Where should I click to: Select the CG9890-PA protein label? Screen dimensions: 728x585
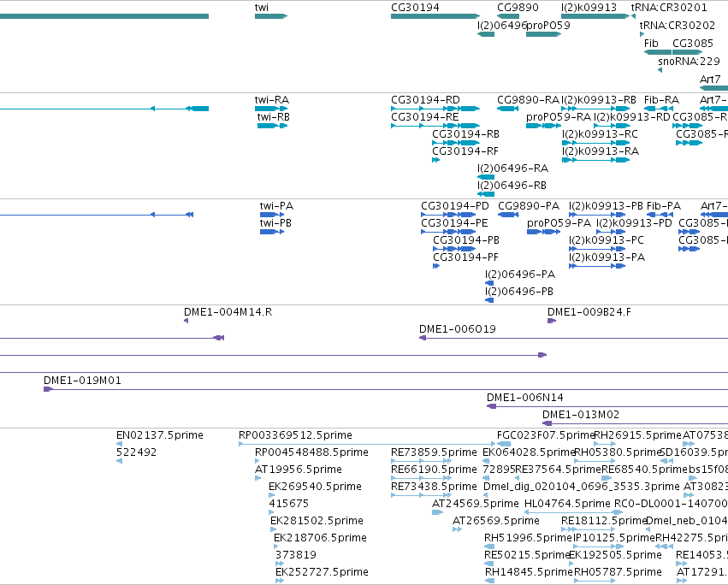(529, 205)
